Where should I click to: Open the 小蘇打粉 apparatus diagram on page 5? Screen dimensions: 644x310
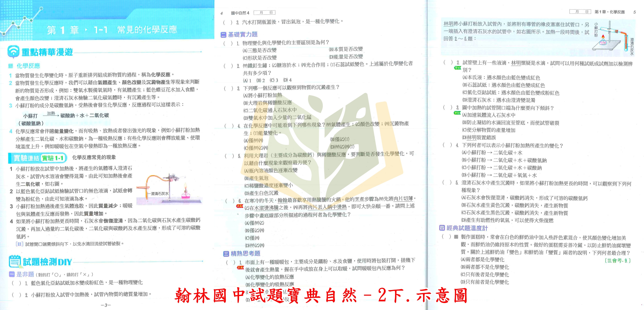coord(613,36)
